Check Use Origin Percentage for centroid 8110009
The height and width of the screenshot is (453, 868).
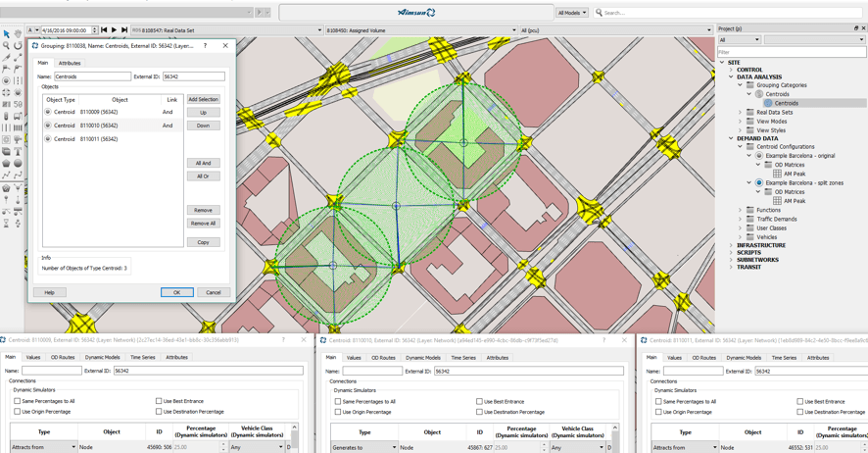(x=18, y=412)
